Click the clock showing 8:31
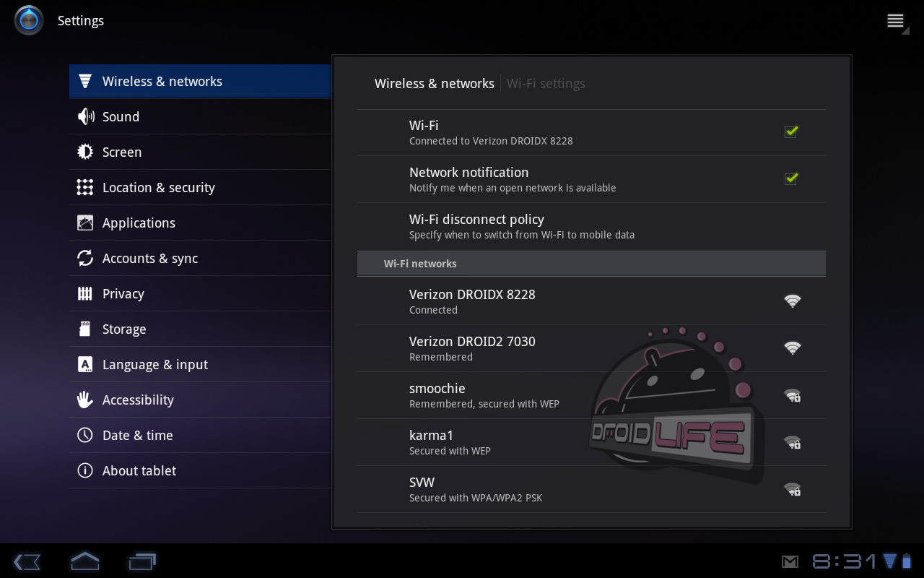The width and height of the screenshot is (924, 578). [845, 561]
